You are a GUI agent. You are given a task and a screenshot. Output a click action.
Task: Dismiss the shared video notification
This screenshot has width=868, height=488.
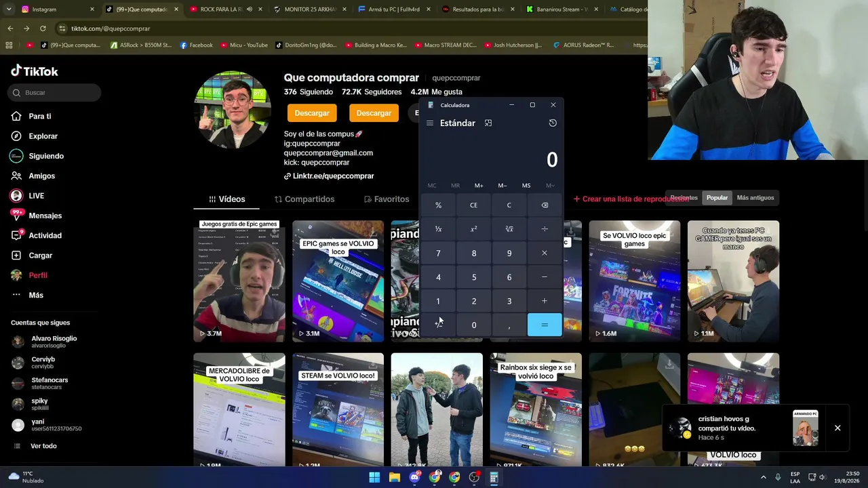837,428
